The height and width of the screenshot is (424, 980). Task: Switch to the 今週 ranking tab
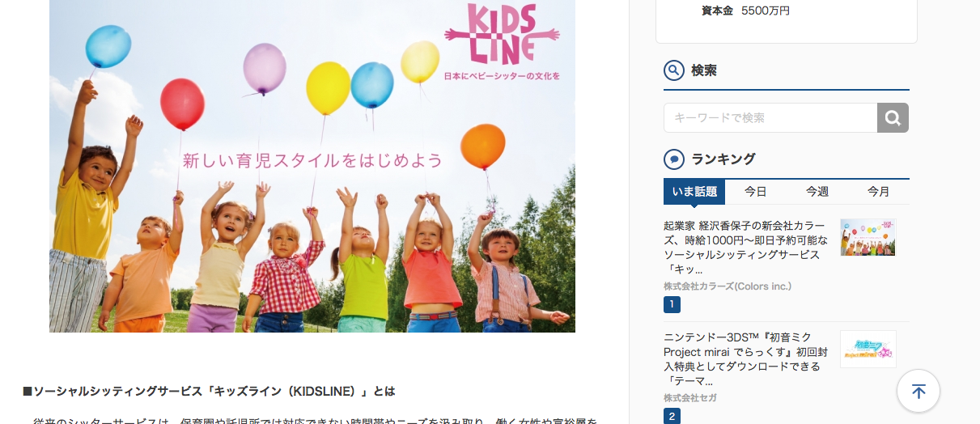(x=817, y=192)
